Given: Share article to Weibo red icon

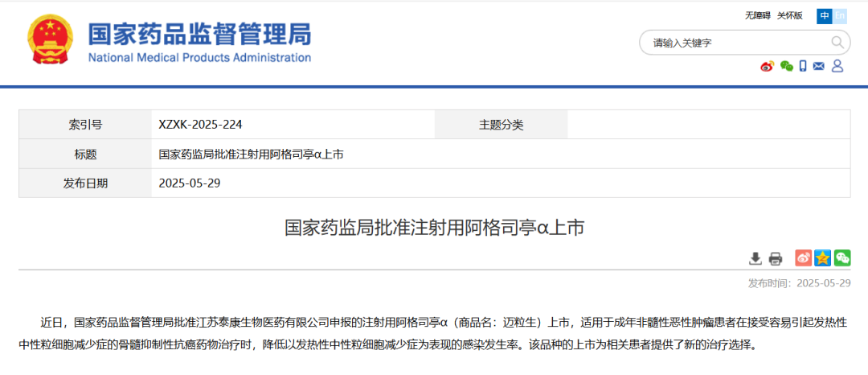Looking at the screenshot, I should pyautogui.click(x=803, y=258).
